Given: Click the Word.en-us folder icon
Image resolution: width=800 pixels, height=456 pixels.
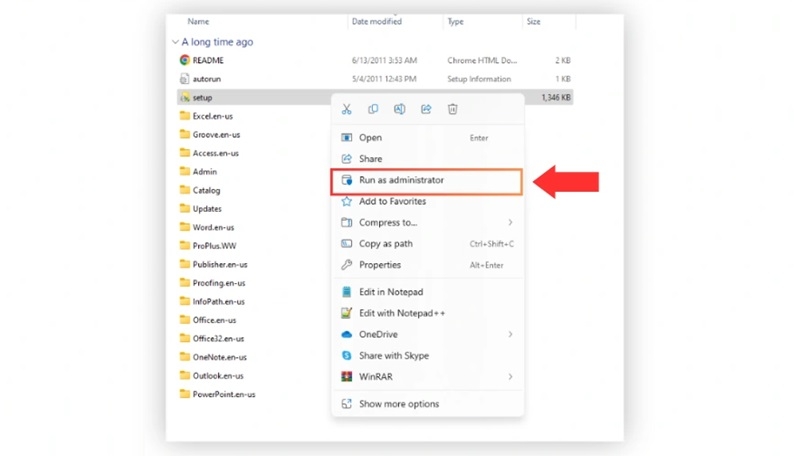Looking at the screenshot, I should (x=185, y=227).
